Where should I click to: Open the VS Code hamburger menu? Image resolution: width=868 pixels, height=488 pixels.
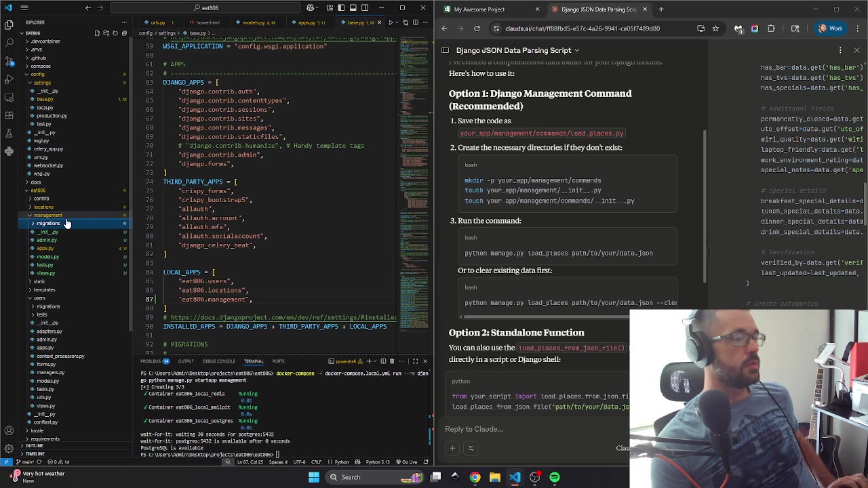pyautogui.click(x=24, y=7)
